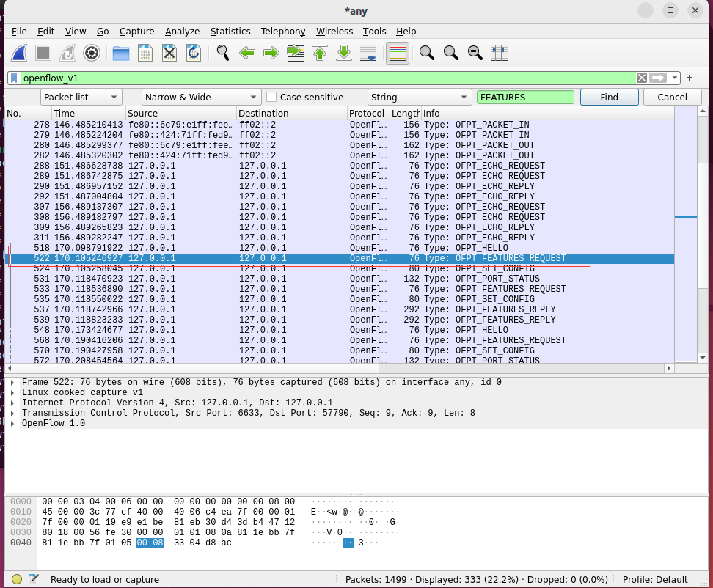Toggle packet list colorization
Image resolution: width=713 pixels, height=588 pixels.
click(398, 54)
